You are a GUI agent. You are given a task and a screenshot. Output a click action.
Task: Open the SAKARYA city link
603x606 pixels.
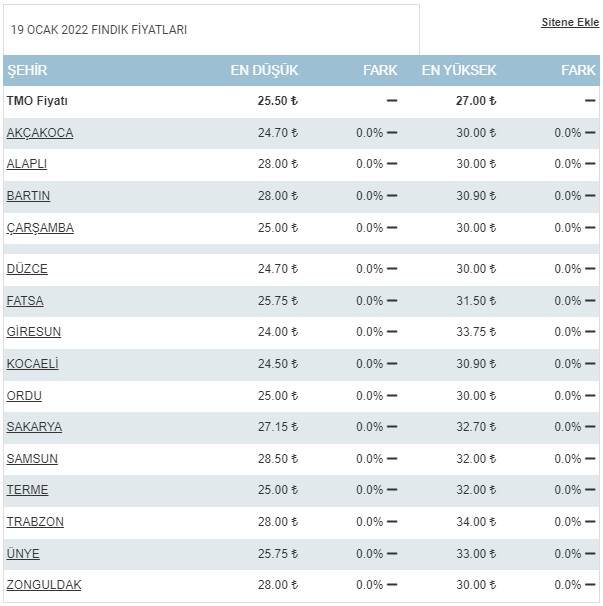[34, 427]
